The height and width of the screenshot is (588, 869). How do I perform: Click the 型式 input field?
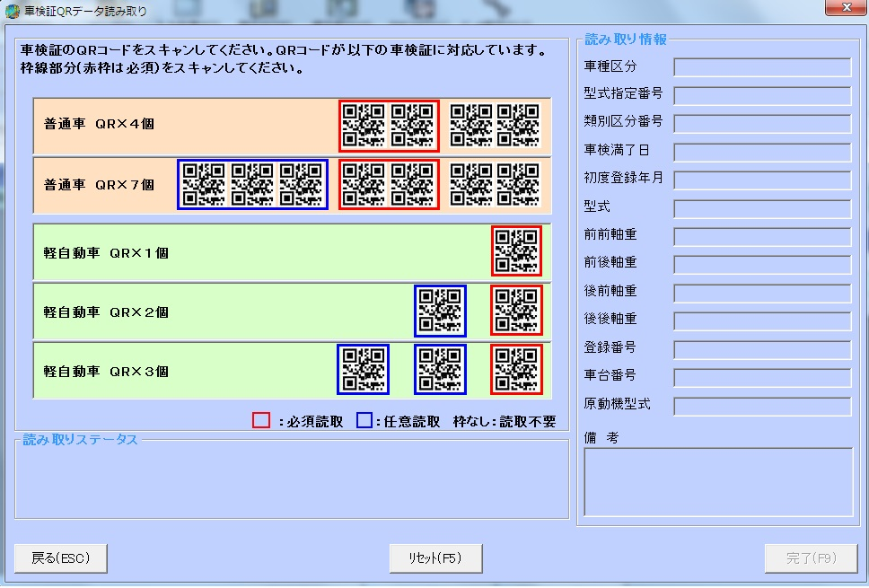(762, 209)
